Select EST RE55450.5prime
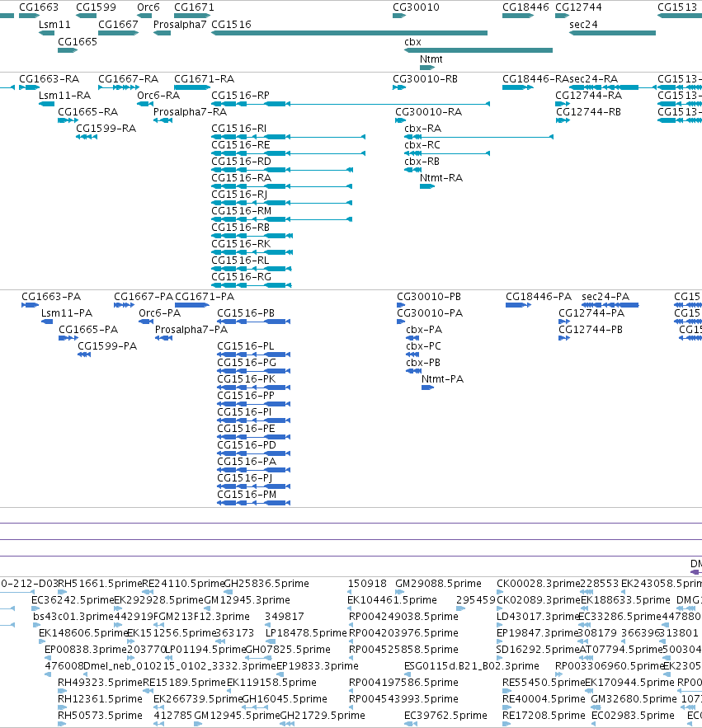702x728 pixels. (x=506, y=691)
